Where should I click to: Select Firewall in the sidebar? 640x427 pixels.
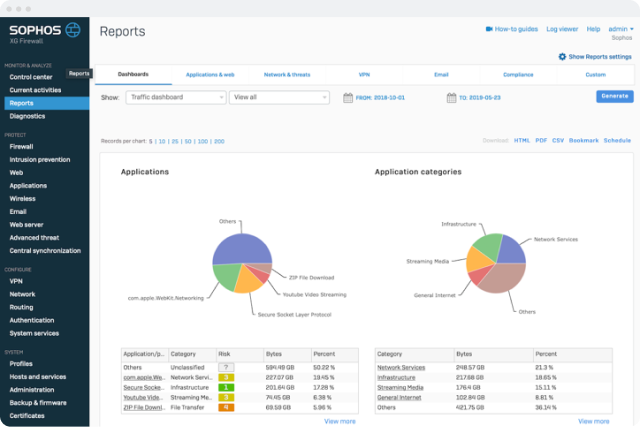point(23,146)
